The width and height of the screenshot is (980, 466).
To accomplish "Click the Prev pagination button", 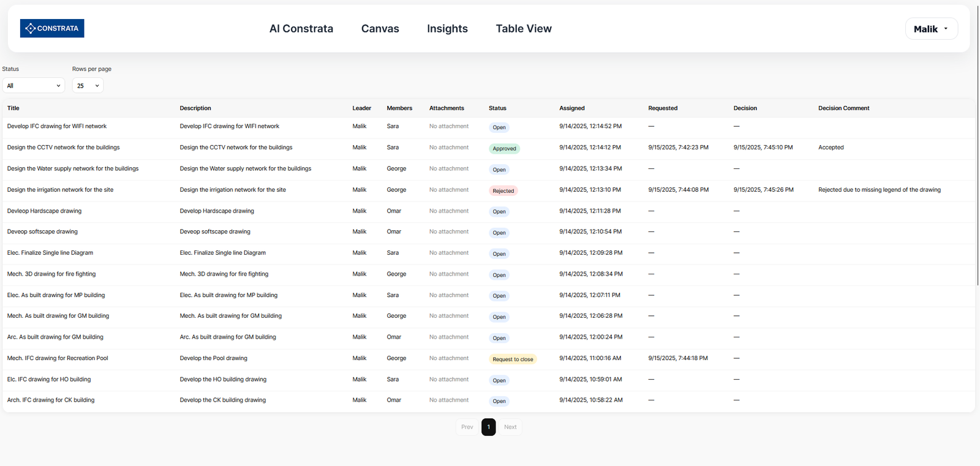I will [467, 427].
